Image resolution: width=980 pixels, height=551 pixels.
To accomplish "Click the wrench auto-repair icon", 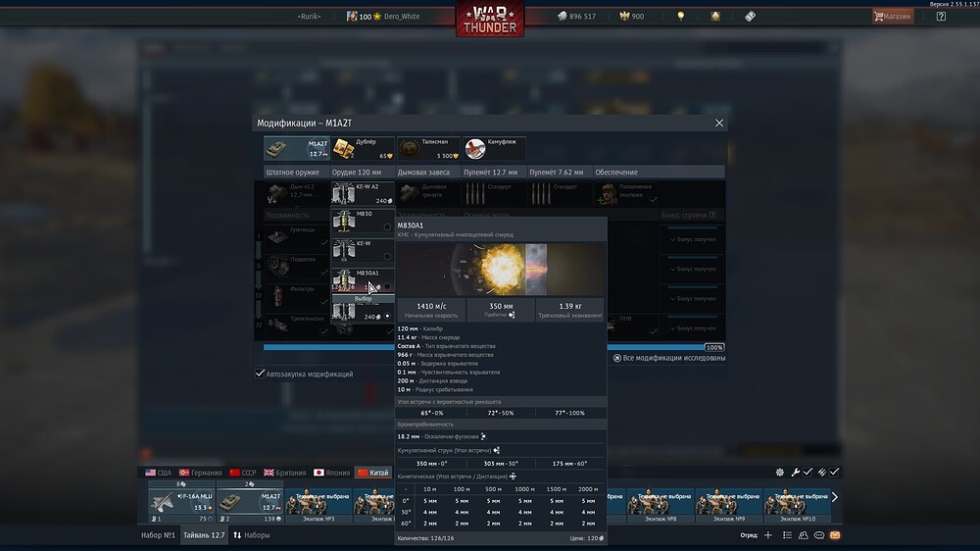I will [x=795, y=473].
